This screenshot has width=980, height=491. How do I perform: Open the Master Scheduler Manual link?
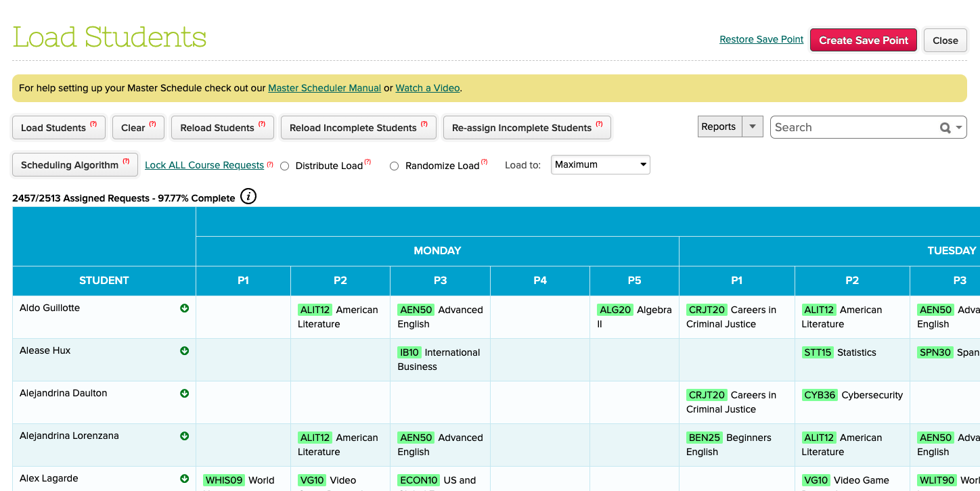324,88
